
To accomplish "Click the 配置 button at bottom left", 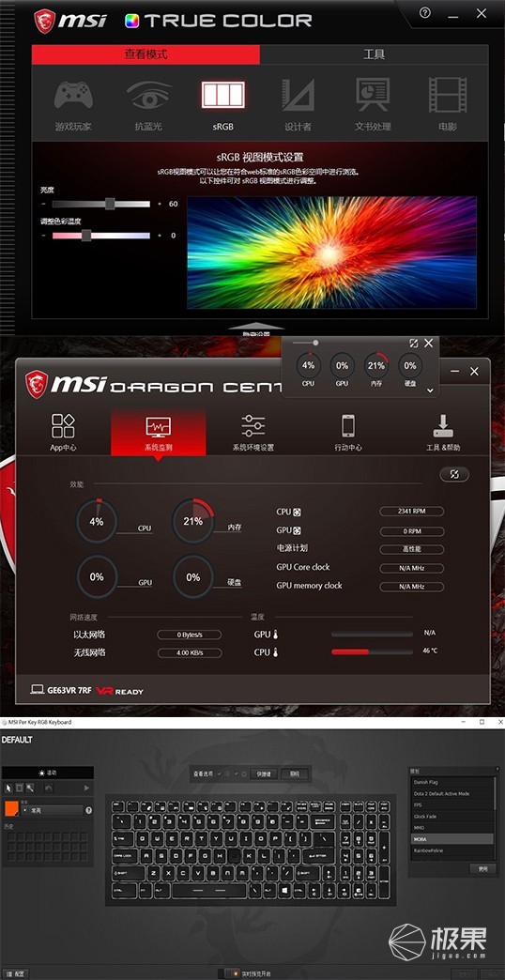I will (15, 973).
